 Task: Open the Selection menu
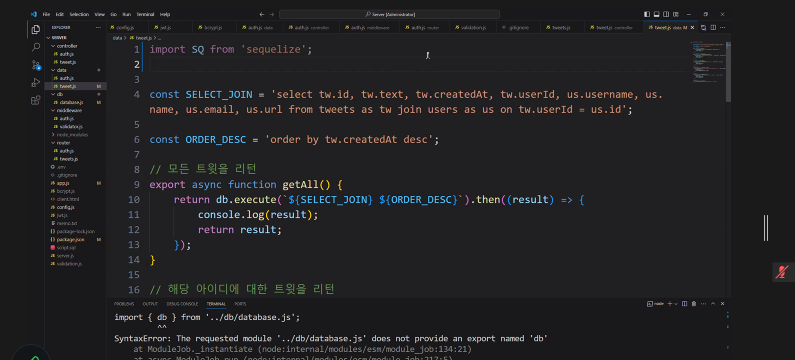tap(79, 14)
